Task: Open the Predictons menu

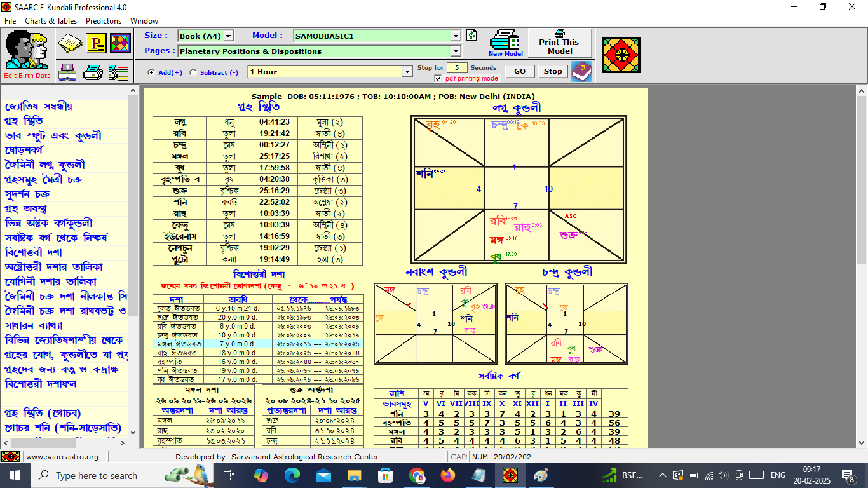Action: pos(104,21)
